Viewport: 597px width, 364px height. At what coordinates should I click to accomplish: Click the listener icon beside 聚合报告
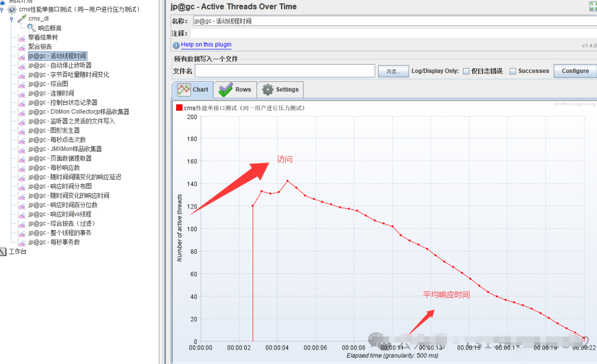(22, 47)
